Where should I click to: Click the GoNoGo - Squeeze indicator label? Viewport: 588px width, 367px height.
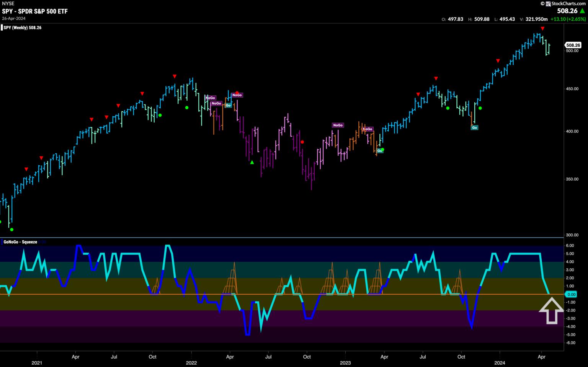[x=20, y=242]
